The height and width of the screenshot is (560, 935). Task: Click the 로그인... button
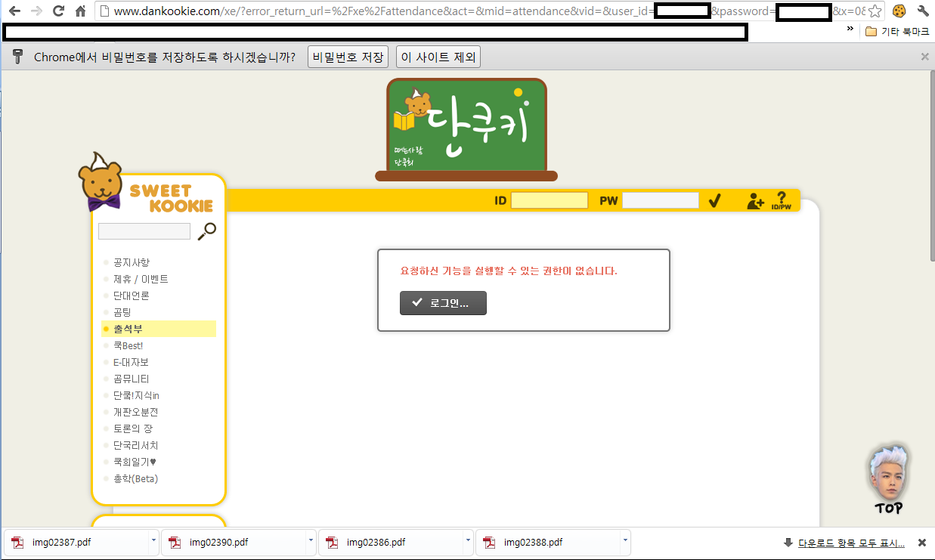click(x=443, y=303)
